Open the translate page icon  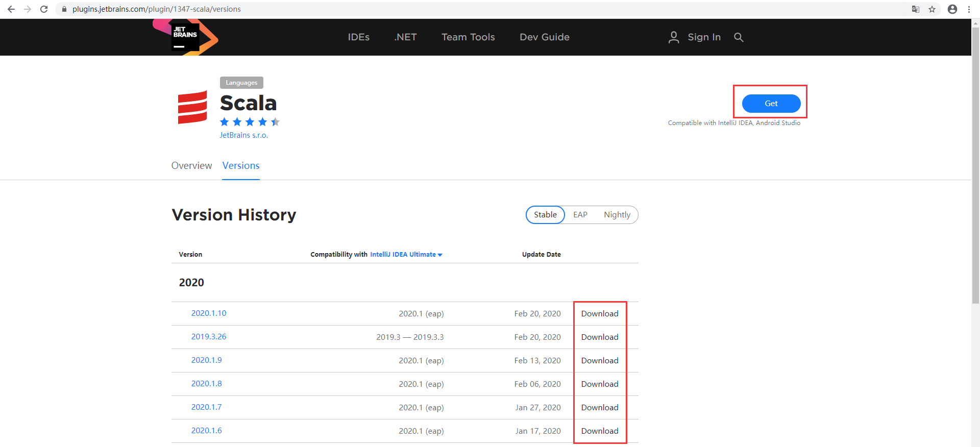(x=916, y=9)
